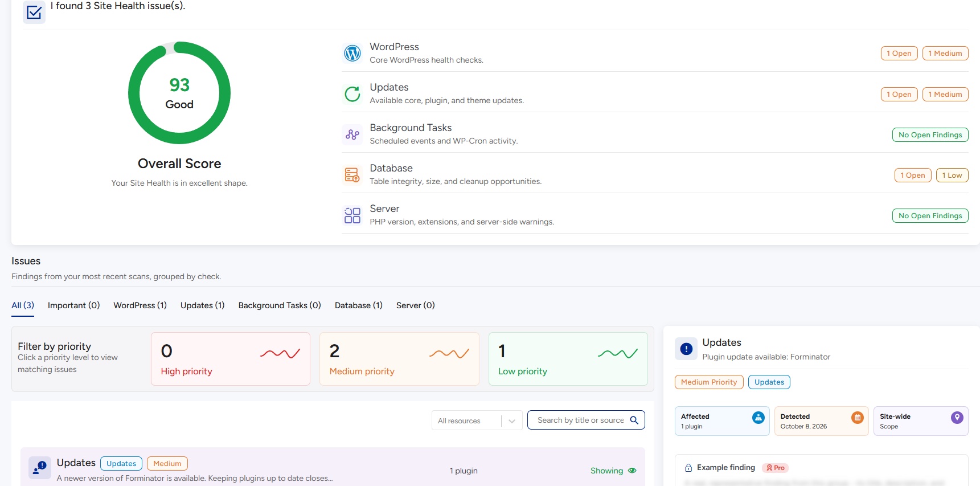Click the Example finding lock icon

pyautogui.click(x=688, y=468)
